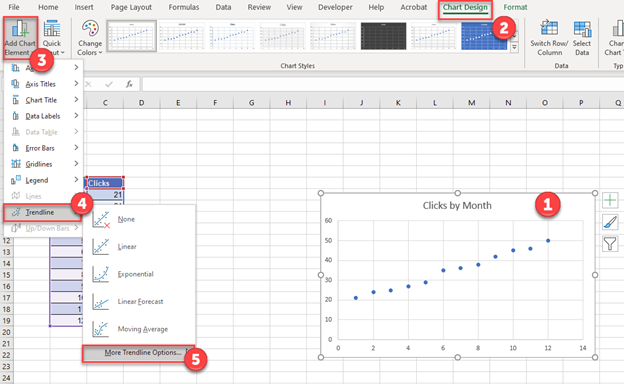Open the Help tab
The height and width of the screenshot is (384, 624).
click(376, 7)
